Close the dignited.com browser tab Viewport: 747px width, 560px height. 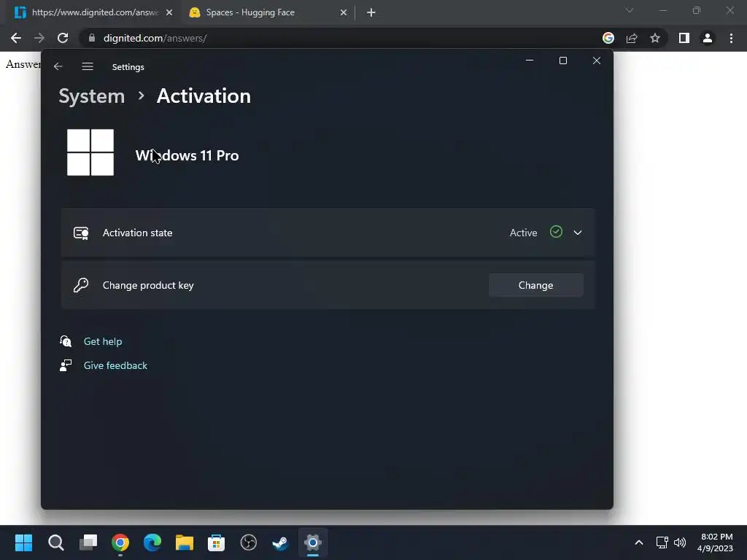pyautogui.click(x=169, y=13)
